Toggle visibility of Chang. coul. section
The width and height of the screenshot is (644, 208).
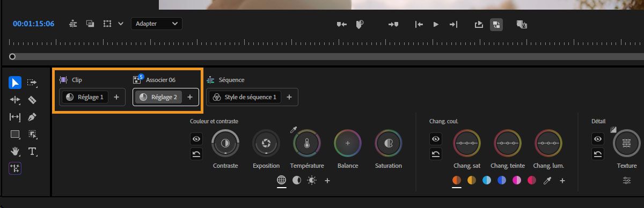point(436,139)
